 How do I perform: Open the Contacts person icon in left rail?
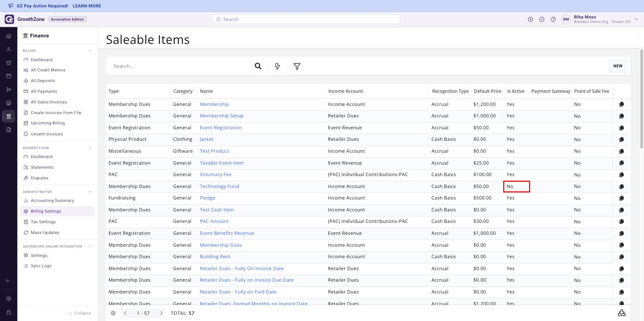click(9, 49)
